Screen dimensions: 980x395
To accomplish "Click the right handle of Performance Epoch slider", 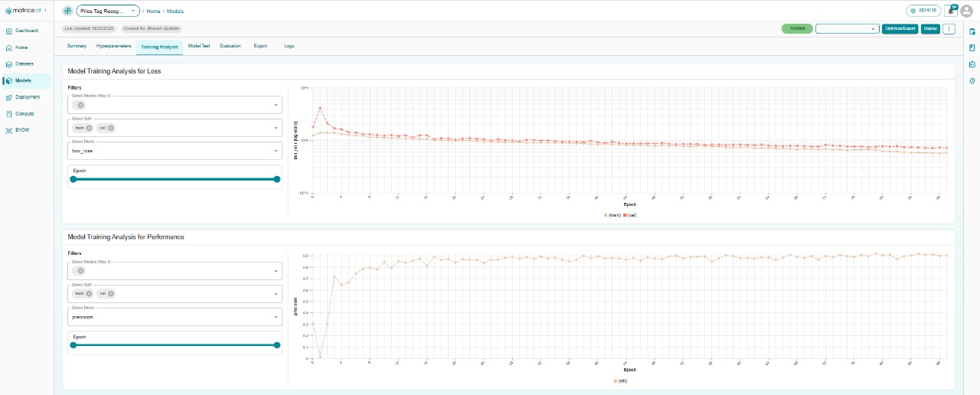I will (x=277, y=345).
